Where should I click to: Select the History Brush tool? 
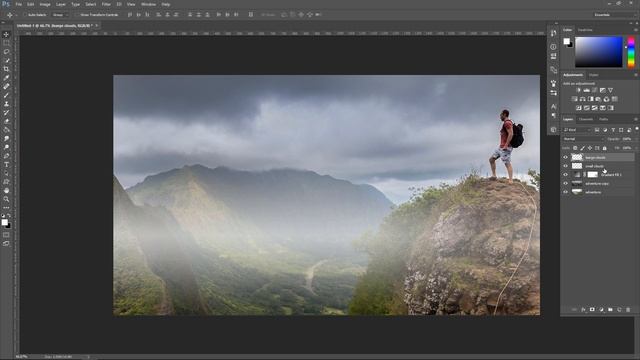click(x=6, y=112)
